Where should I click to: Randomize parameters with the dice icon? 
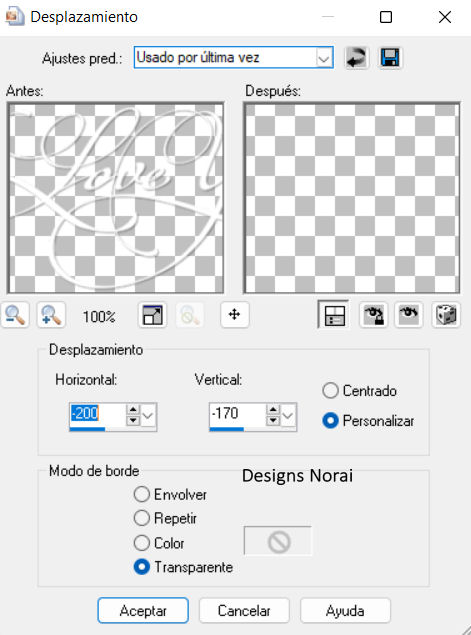pyautogui.click(x=445, y=315)
